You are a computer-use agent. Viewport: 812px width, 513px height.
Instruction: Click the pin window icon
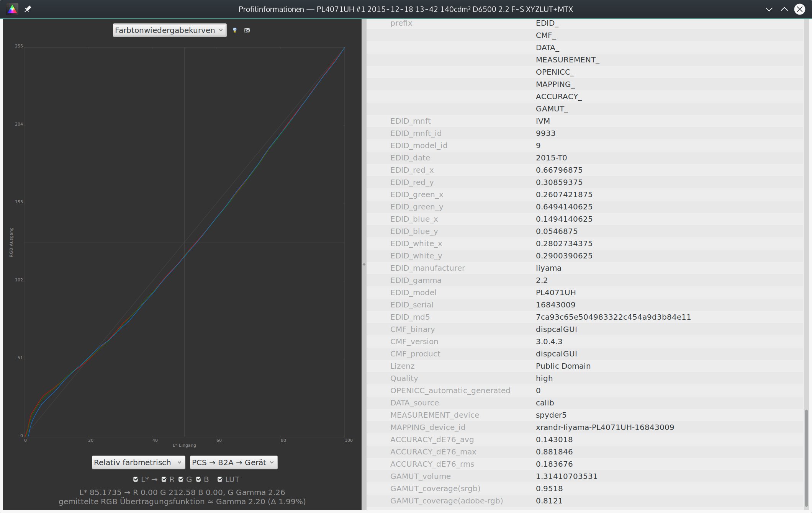pos(28,9)
